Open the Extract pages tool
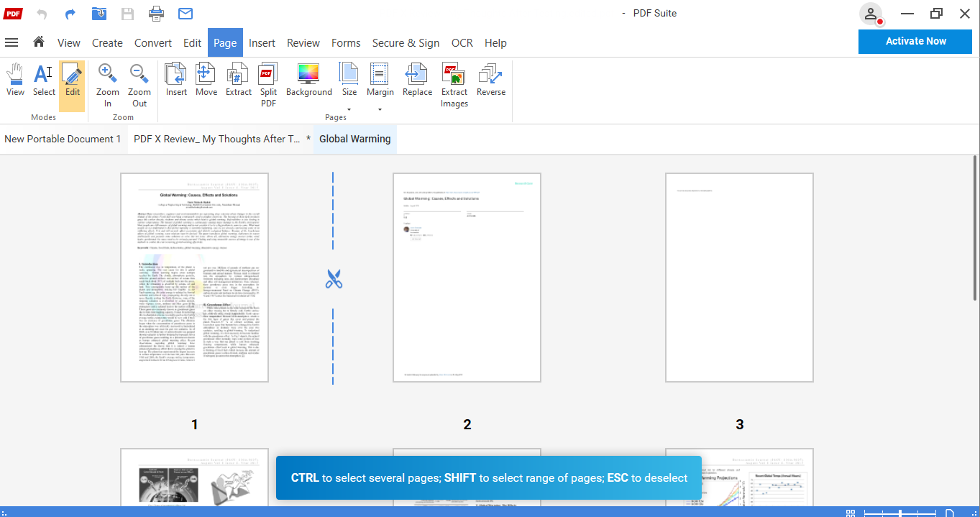 coord(238,79)
